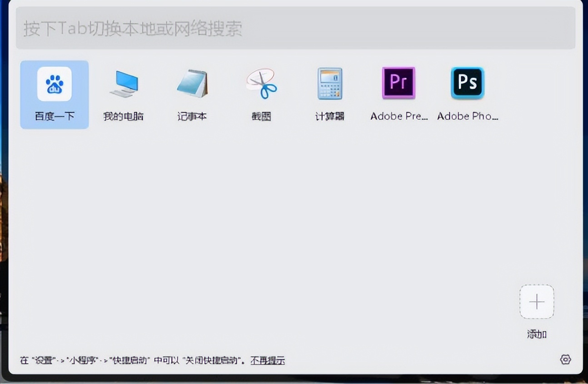Select the Baidu paw icon tile
The height and width of the screenshot is (384, 588).
54,84
